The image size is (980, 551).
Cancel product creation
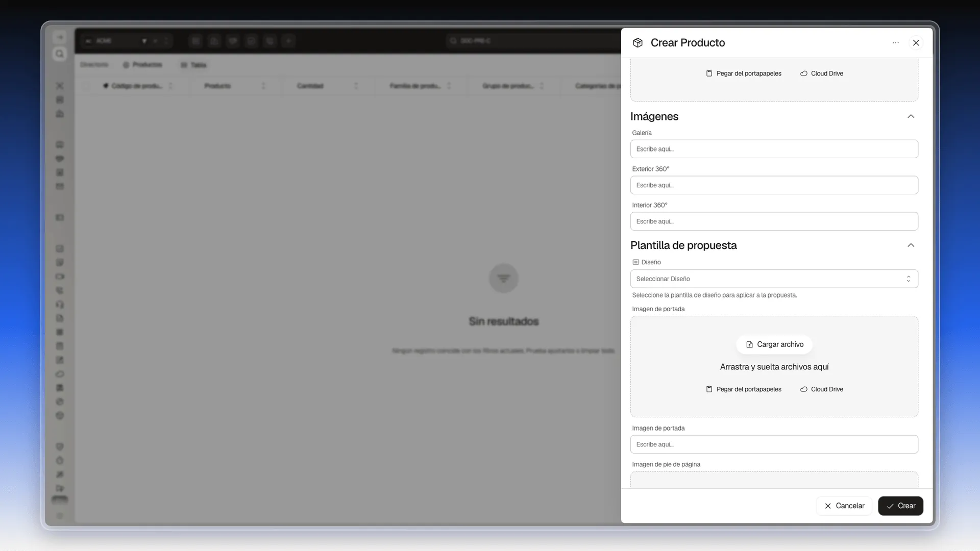pyautogui.click(x=844, y=506)
